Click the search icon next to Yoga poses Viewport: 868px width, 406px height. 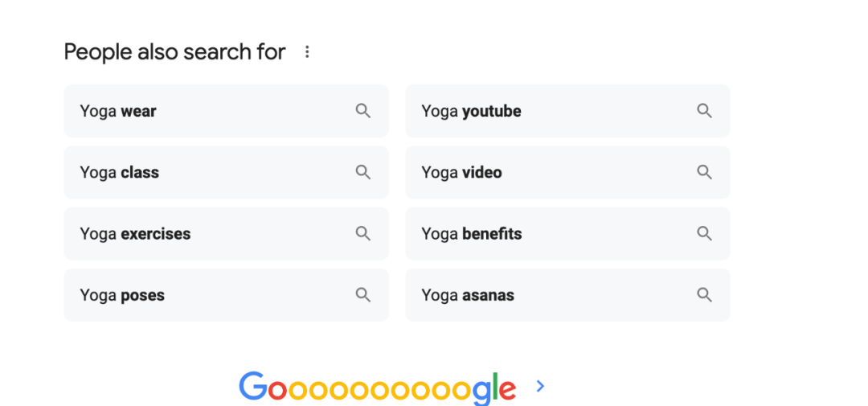[x=363, y=295]
